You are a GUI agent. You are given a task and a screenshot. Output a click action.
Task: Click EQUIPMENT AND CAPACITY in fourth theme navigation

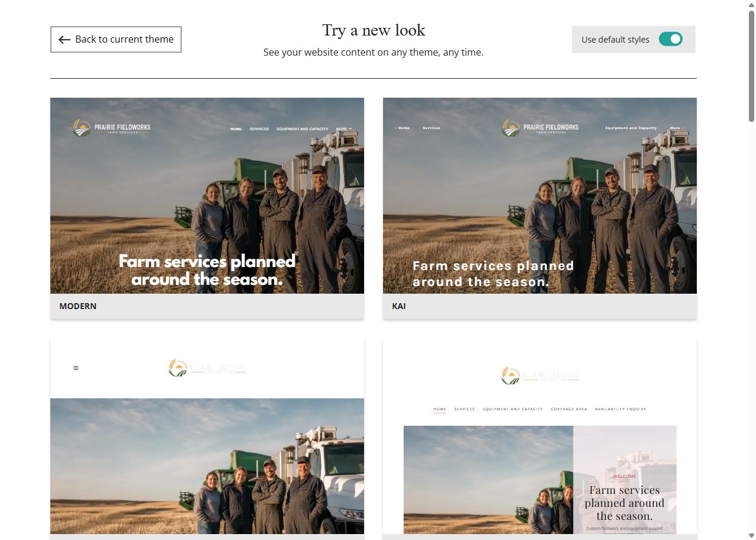pos(513,409)
